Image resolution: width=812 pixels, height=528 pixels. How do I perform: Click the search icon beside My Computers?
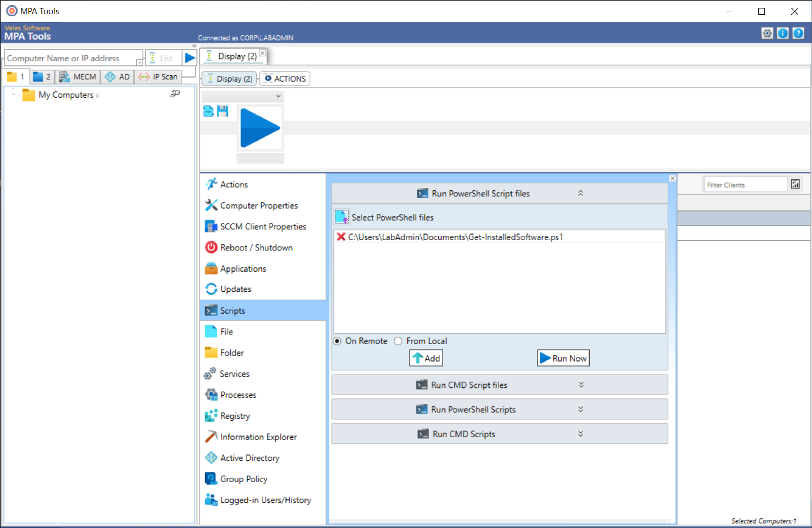pos(175,93)
